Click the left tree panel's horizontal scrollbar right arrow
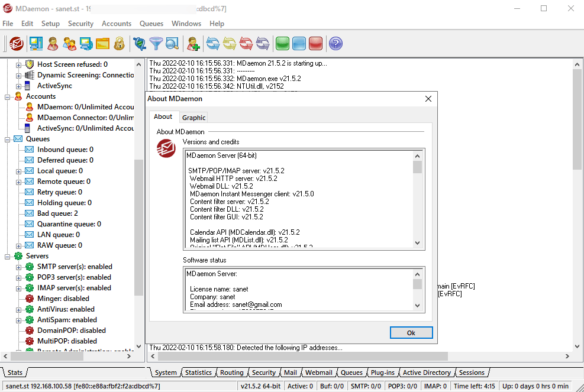This screenshot has height=392, width=584. pos(129,357)
